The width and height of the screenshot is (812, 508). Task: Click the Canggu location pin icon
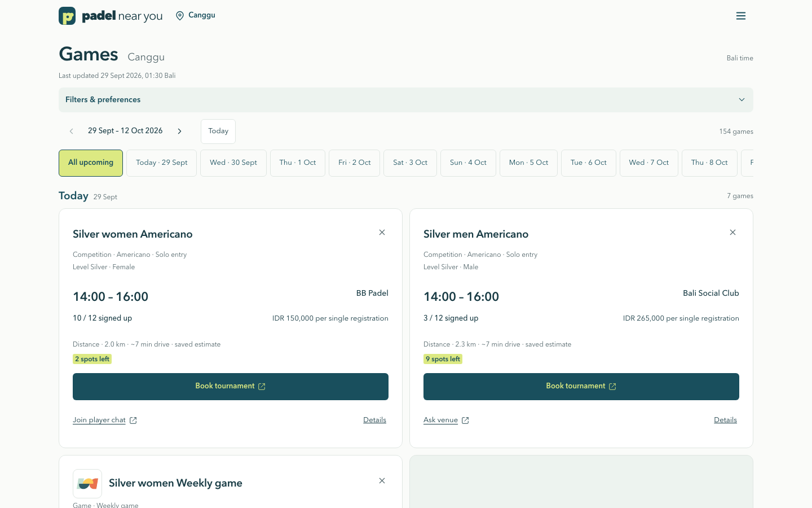point(180,16)
